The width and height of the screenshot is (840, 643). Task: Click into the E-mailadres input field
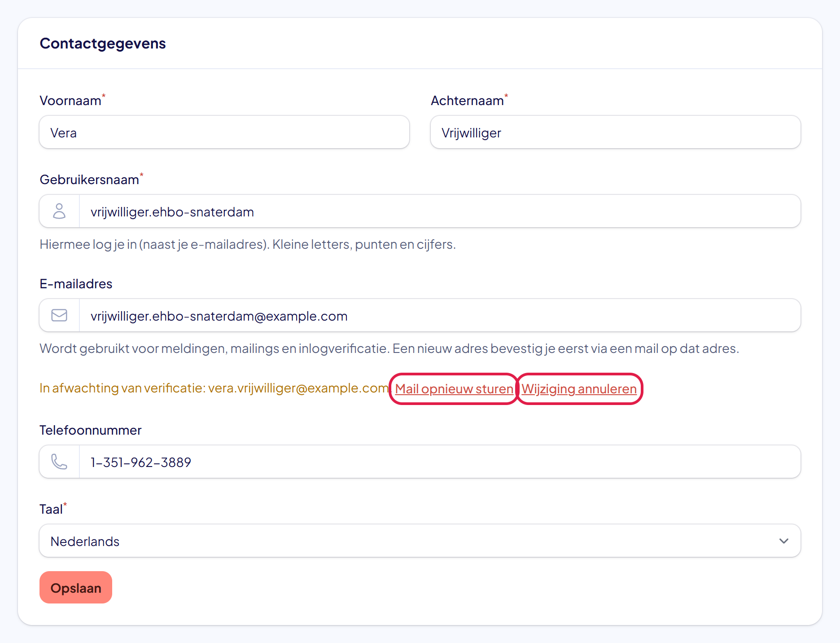(440, 315)
